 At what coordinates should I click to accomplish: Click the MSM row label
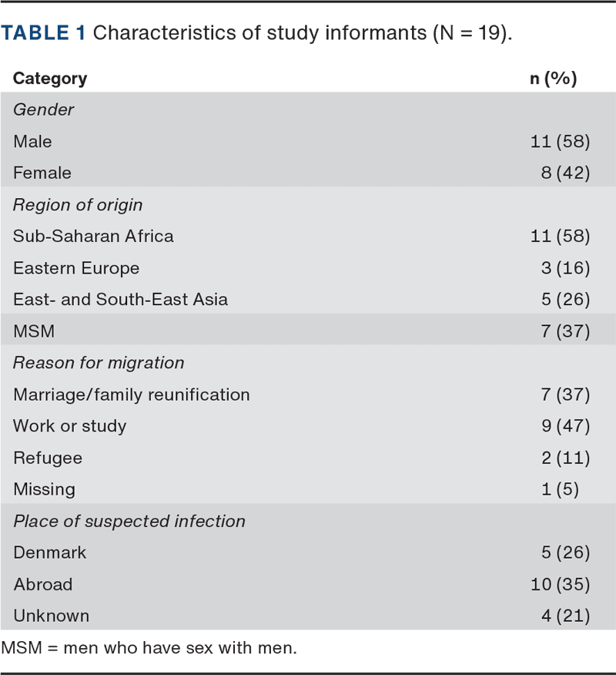(34, 331)
